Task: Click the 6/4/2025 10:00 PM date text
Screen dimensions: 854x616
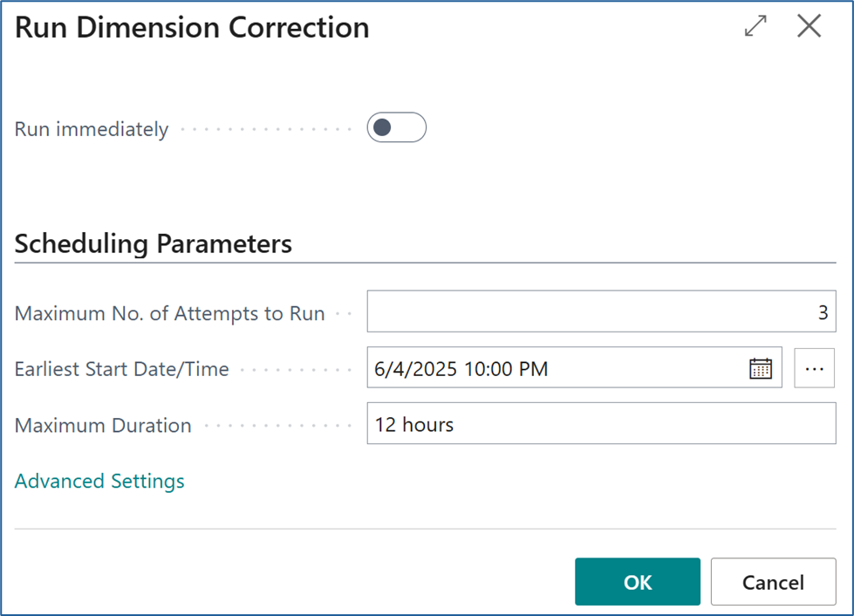Action: pos(461,369)
